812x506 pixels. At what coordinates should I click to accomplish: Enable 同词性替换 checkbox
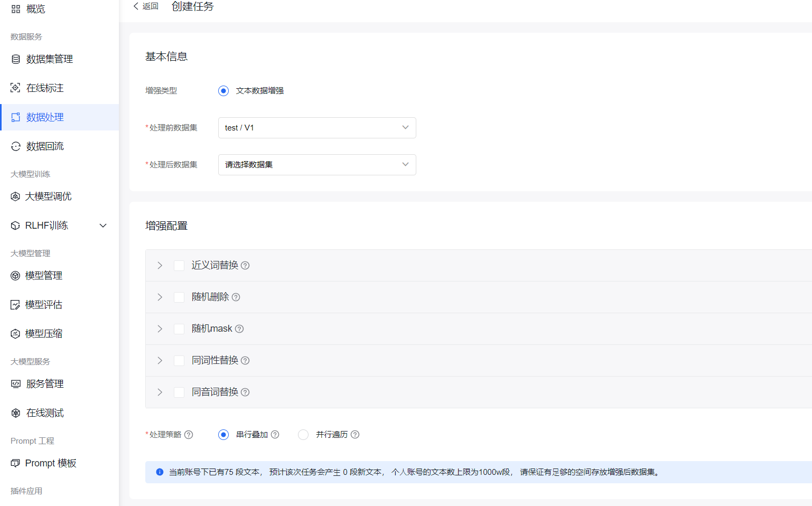click(179, 361)
